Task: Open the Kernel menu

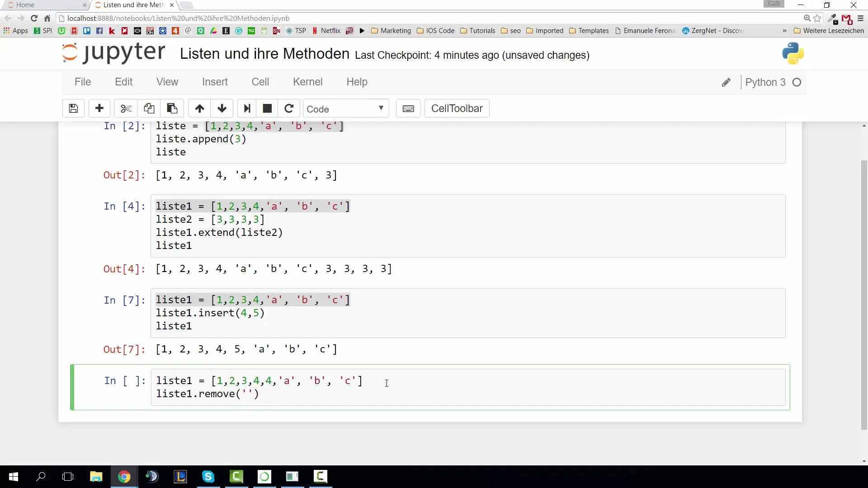Action: (x=307, y=82)
